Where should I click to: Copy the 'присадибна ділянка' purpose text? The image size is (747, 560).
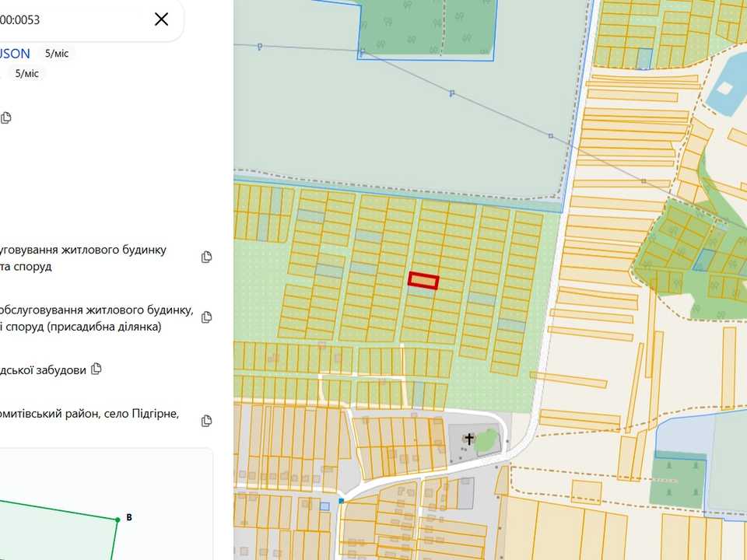[x=206, y=317]
